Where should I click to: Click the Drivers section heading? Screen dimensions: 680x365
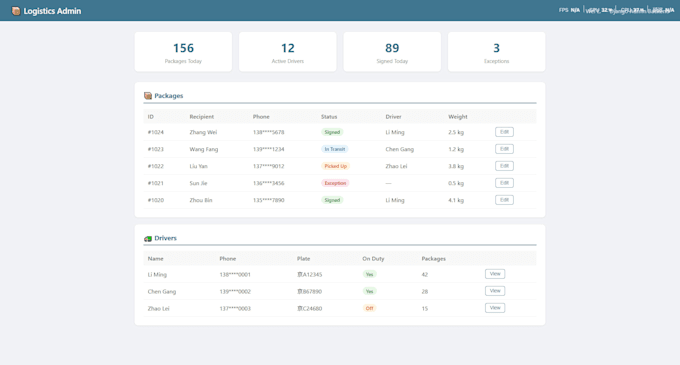click(165, 238)
